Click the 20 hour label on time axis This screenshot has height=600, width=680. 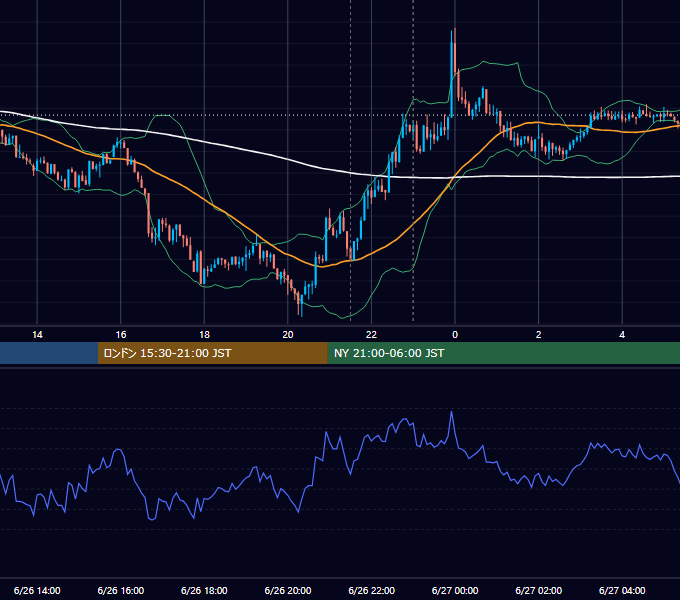[288, 335]
